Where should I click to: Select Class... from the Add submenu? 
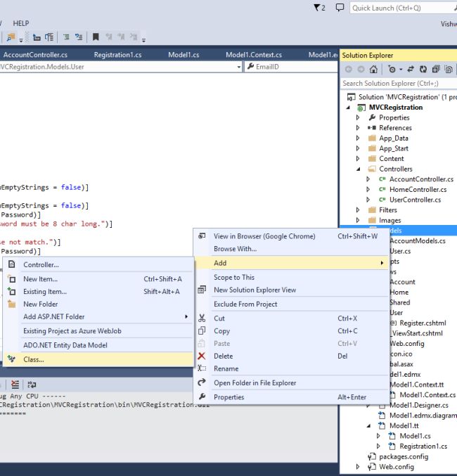[34, 359]
